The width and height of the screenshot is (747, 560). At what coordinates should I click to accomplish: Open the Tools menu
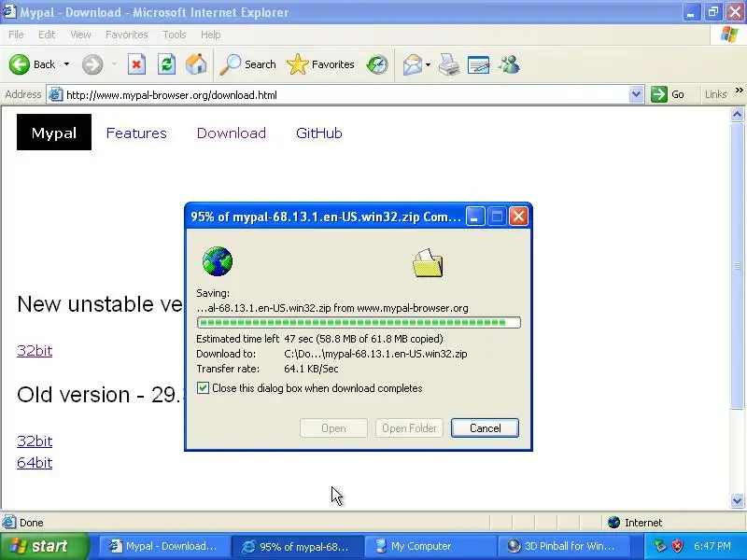[x=175, y=35]
